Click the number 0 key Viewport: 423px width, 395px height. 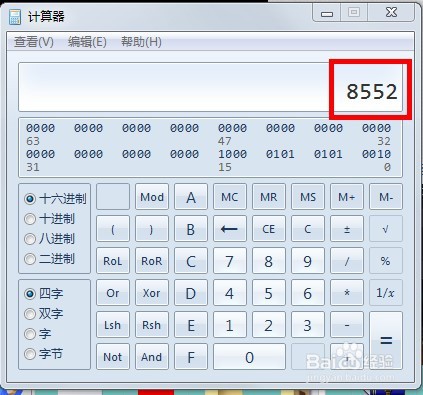pos(249,357)
